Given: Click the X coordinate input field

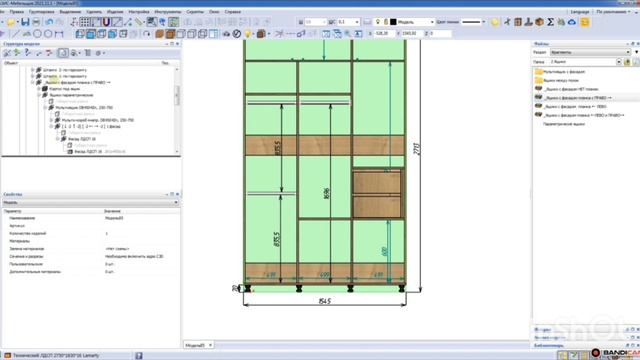Looking at the screenshot, I should coord(385,33).
